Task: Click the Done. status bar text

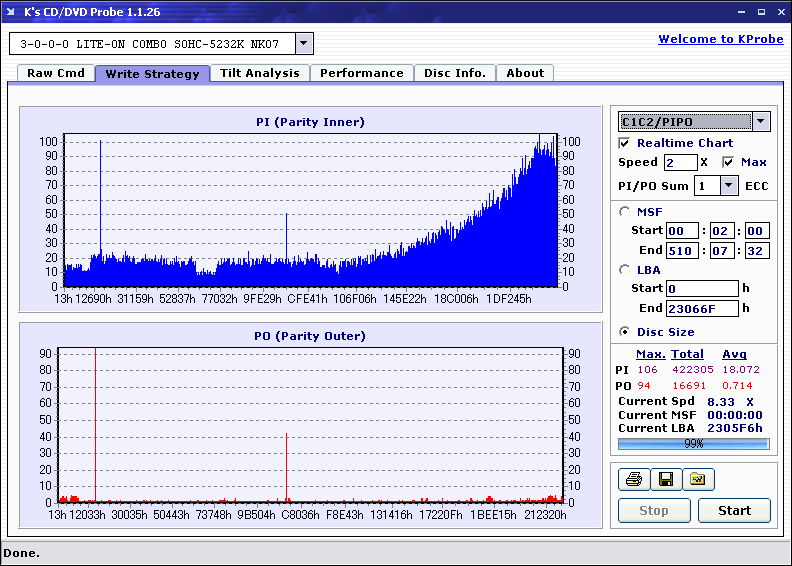Action: pyautogui.click(x=21, y=553)
